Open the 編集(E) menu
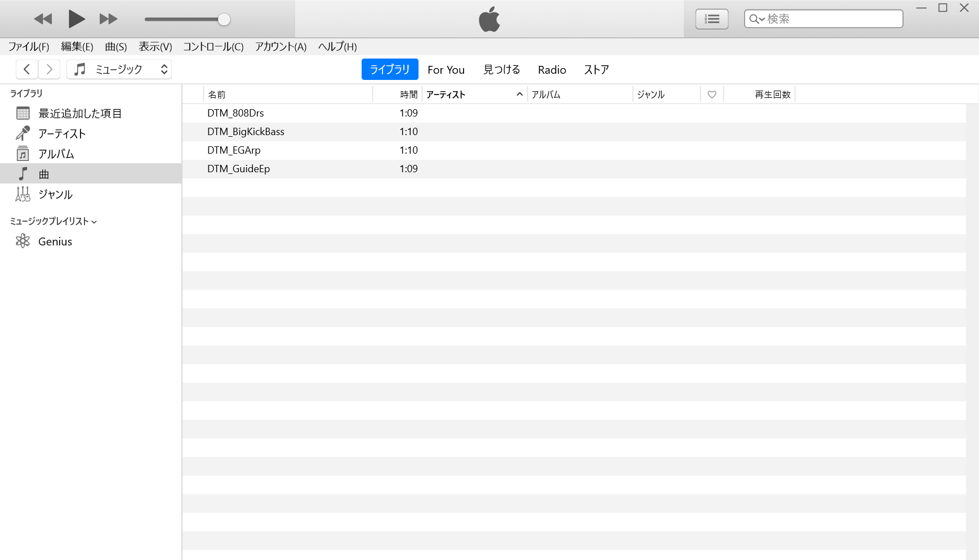The image size is (979, 560). pyautogui.click(x=77, y=47)
